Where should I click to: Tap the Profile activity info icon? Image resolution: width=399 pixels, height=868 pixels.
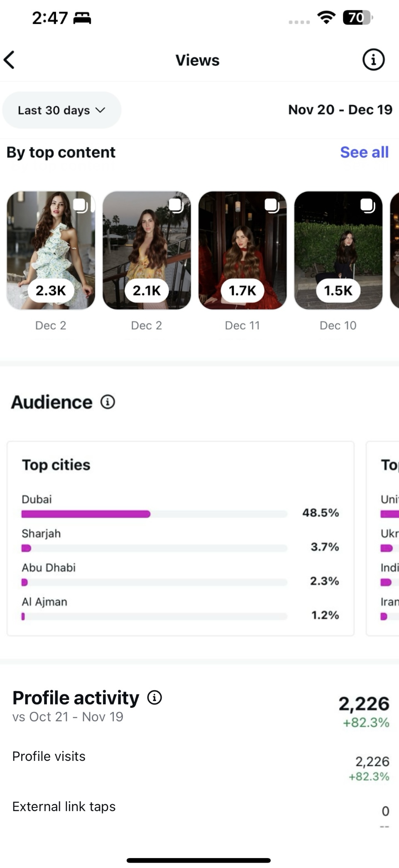tap(154, 698)
